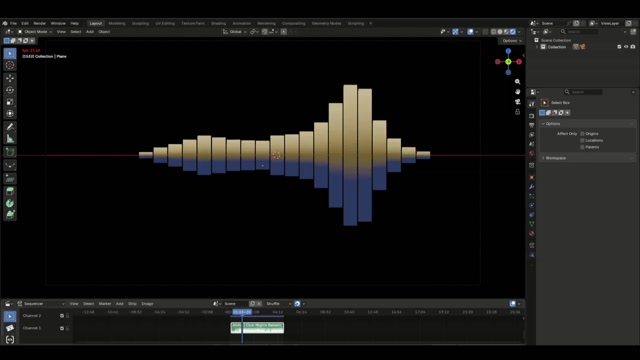The height and width of the screenshot is (360, 640).
Task: Activate the Cursor tool
Action: point(10,65)
